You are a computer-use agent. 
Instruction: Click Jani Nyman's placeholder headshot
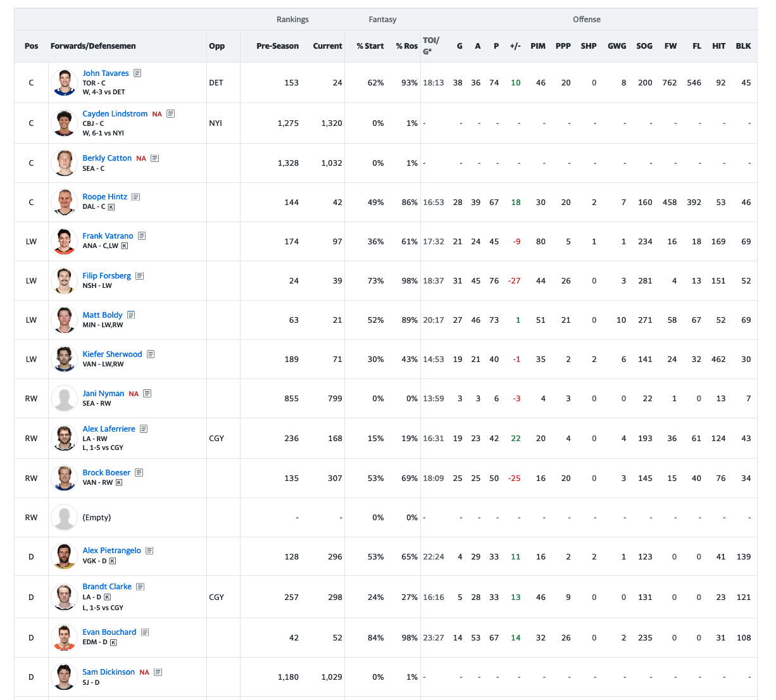coord(64,399)
